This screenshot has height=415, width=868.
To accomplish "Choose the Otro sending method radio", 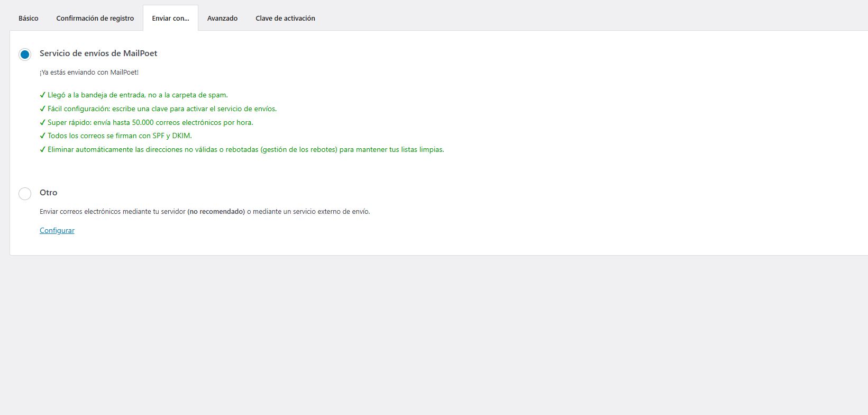I will [x=25, y=194].
